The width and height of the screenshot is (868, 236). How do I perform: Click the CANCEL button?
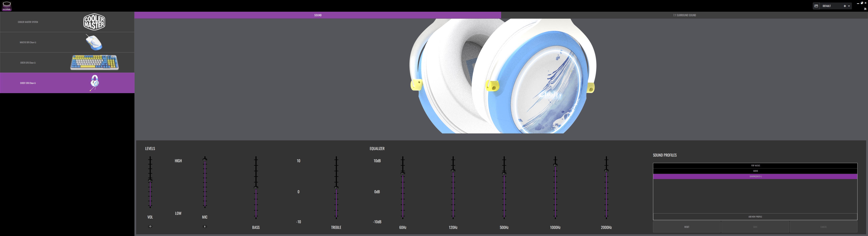[x=824, y=227]
